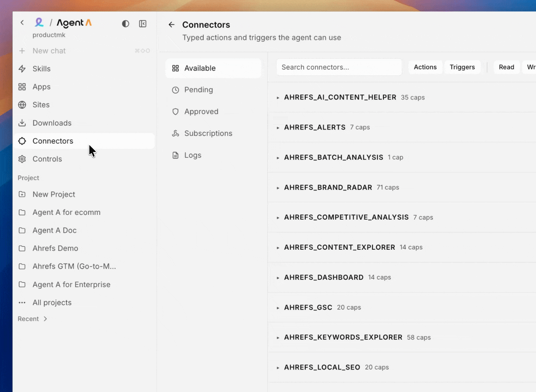Expand the AHREFS_BATCH_ANALYSIS connector group
The height and width of the screenshot is (392, 536).
pyautogui.click(x=278, y=158)
